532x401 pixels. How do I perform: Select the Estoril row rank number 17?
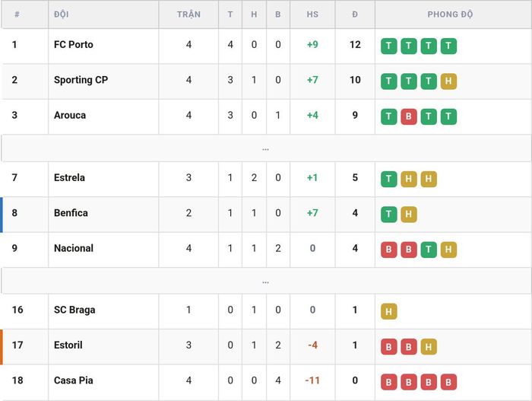point(17,345)
